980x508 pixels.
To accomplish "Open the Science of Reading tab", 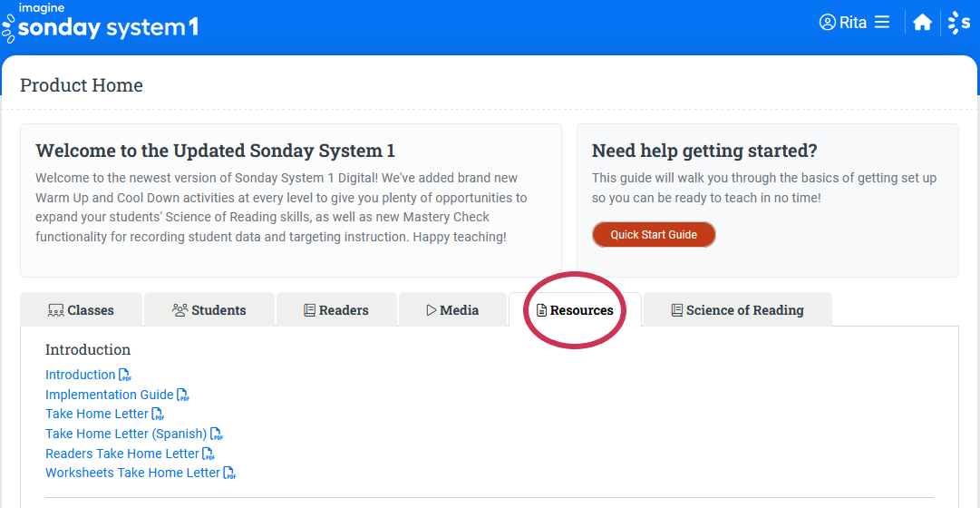I will (736, 310).
